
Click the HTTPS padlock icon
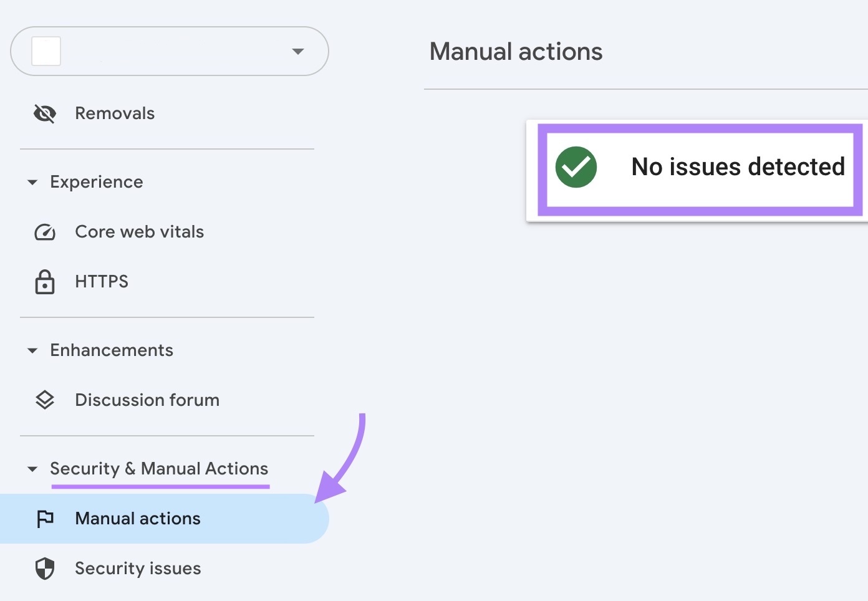point(44,282)
